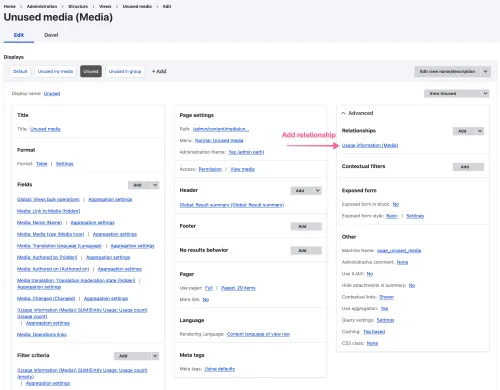This screenshot has width=500, height=390.
Task: Open Media: Link to Media hidden field
Action: tap(49, 211)
